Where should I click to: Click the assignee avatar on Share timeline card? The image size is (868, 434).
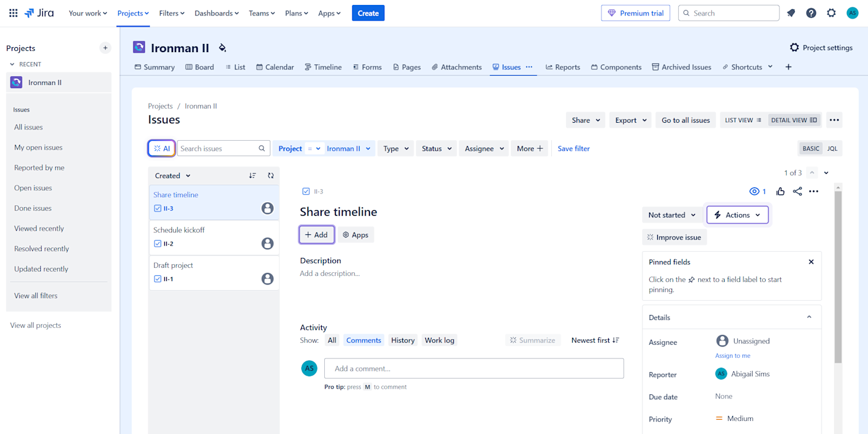(x=268, y=208)
